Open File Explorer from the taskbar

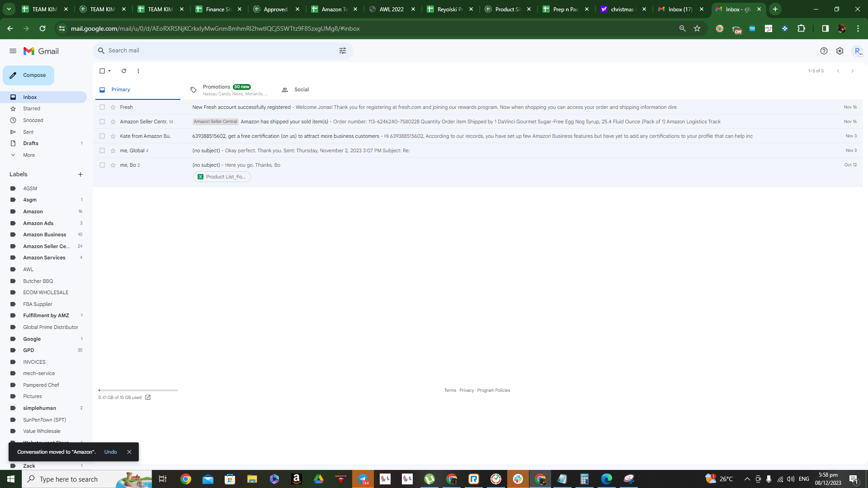pyautogui.click(x=252, y=479)
